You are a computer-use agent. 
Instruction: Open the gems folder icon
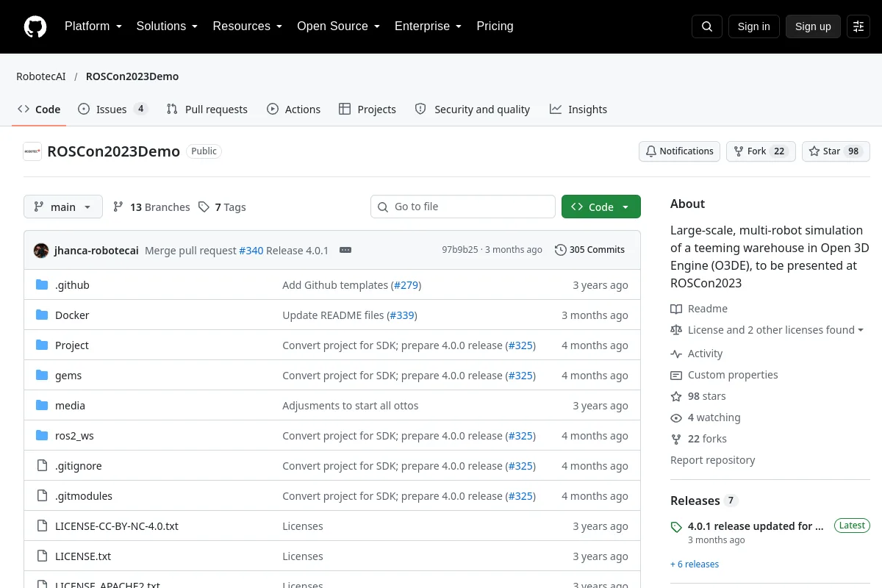coord(42,376)
